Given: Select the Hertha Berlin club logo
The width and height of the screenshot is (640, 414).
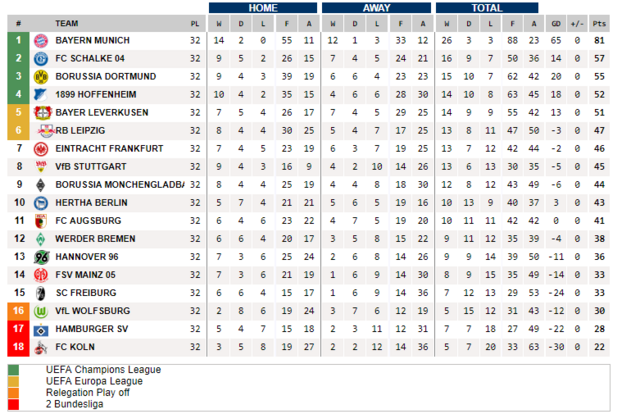Looking at the screenshot, I should (x=41, y=203).
